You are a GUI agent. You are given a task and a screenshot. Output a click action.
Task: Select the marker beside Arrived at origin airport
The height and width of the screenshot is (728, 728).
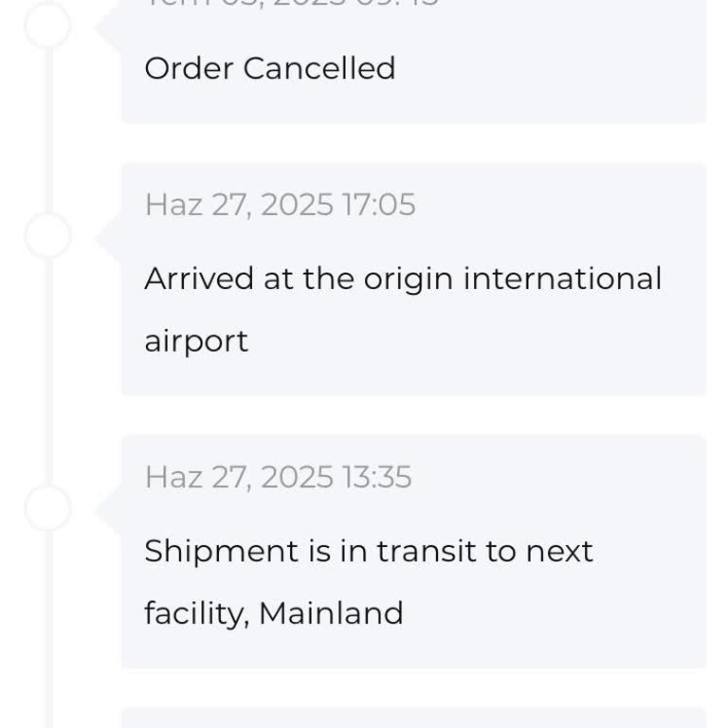(x=47, y=235)
